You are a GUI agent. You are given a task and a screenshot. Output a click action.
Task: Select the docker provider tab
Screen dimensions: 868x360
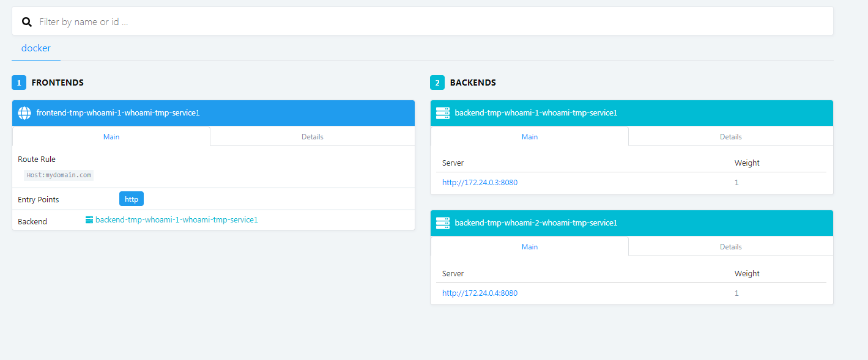point(35,48)
